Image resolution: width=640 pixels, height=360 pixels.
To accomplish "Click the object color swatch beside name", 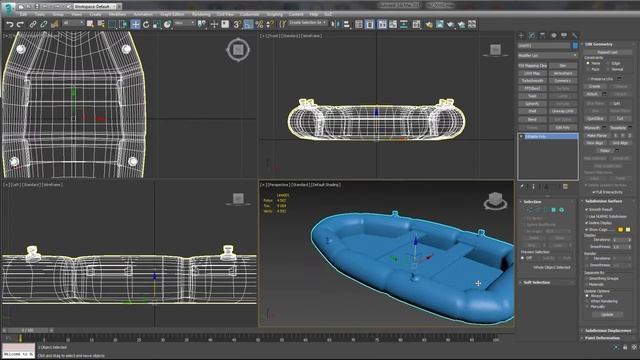I will [575, 46].
